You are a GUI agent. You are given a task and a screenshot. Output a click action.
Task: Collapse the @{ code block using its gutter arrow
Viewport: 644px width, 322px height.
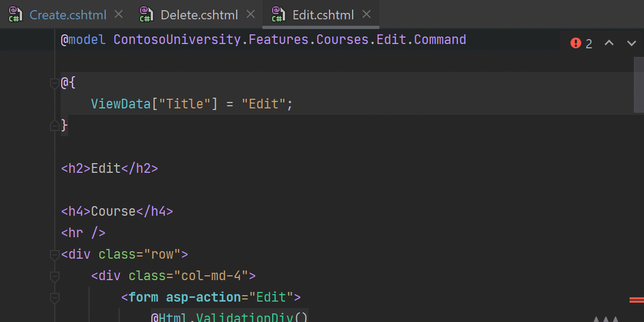pos(54,82)
